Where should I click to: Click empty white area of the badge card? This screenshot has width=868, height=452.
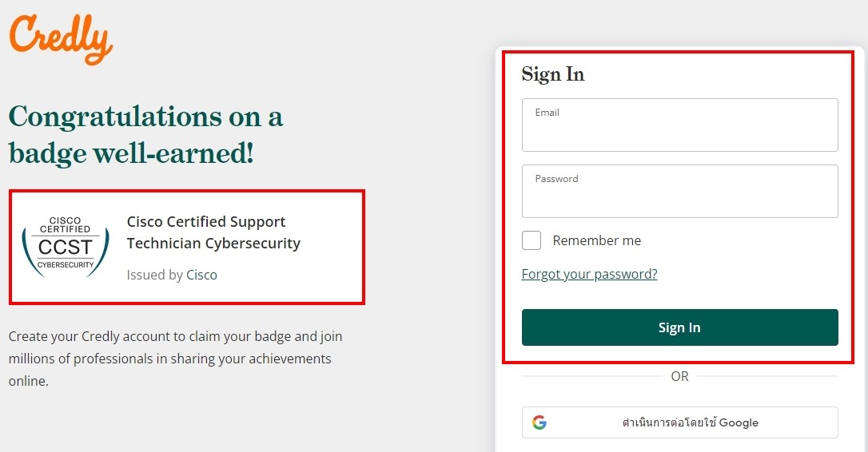[332, 276]
